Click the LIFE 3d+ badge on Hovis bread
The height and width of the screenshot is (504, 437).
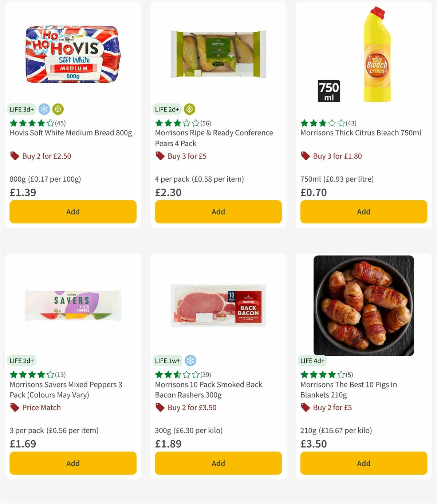coord(21,109)
